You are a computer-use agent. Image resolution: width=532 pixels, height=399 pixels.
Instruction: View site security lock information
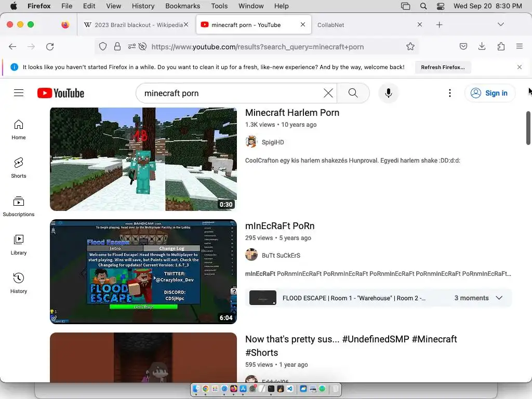point(117,46)
